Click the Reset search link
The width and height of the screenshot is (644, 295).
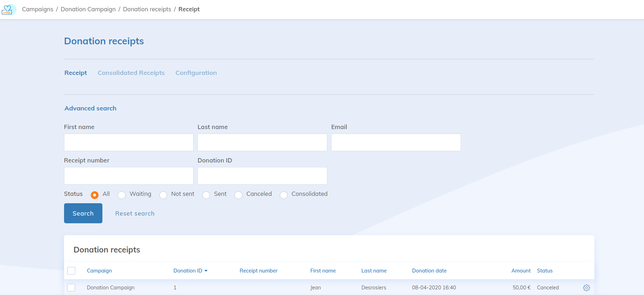[x=135, y=213]
